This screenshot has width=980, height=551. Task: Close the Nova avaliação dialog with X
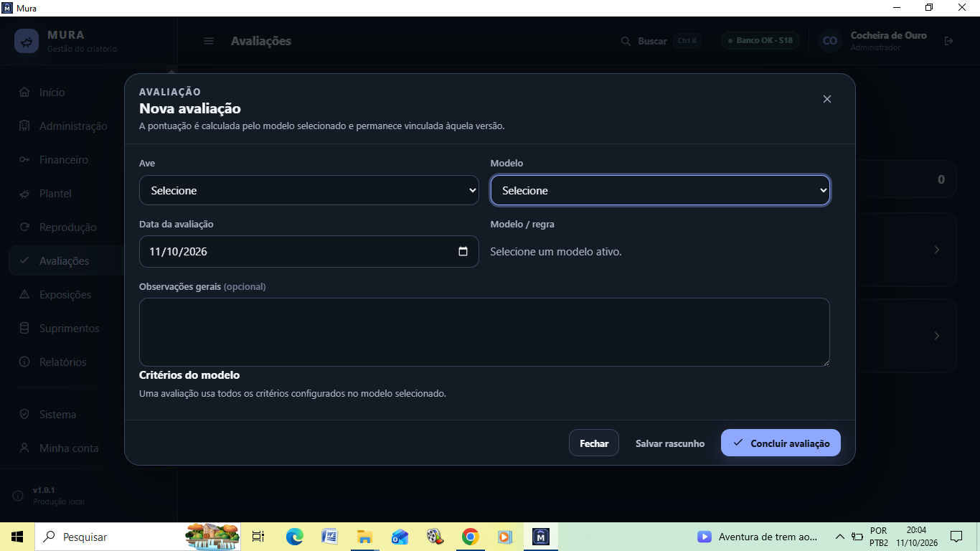827,99
